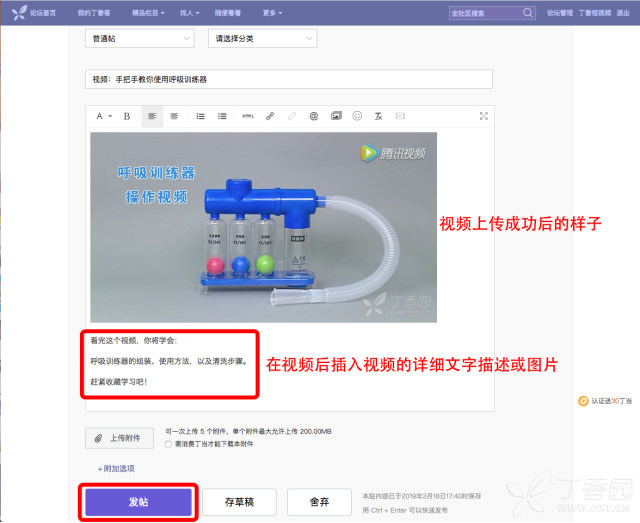Click the paperclip in 上传附件
Viewport: 640px width, 523px height.
pos(98,438)
